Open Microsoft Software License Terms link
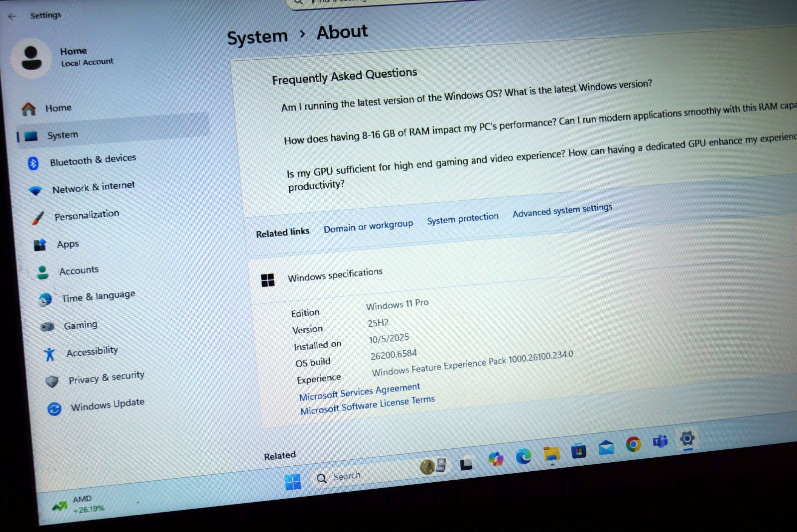 click(x=368, y=404)
